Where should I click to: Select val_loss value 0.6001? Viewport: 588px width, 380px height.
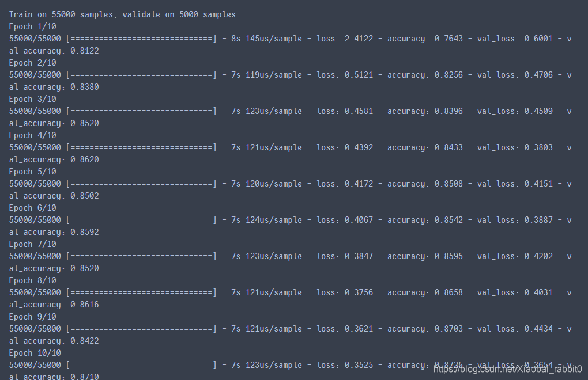click(538, 39)
